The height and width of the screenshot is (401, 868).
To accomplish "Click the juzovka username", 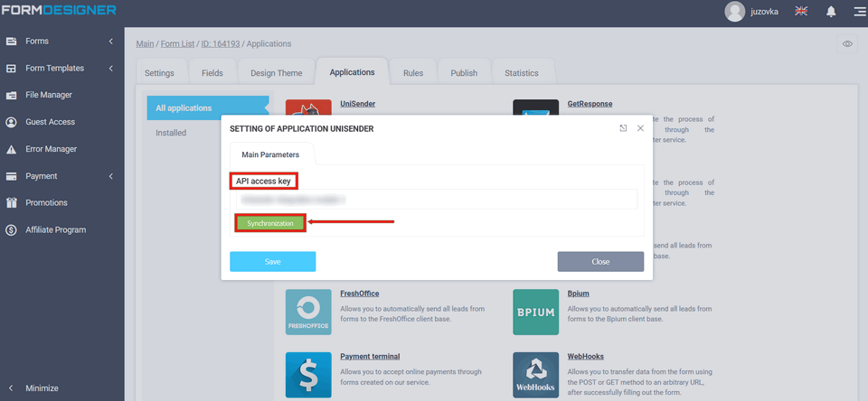I will 765,12.
